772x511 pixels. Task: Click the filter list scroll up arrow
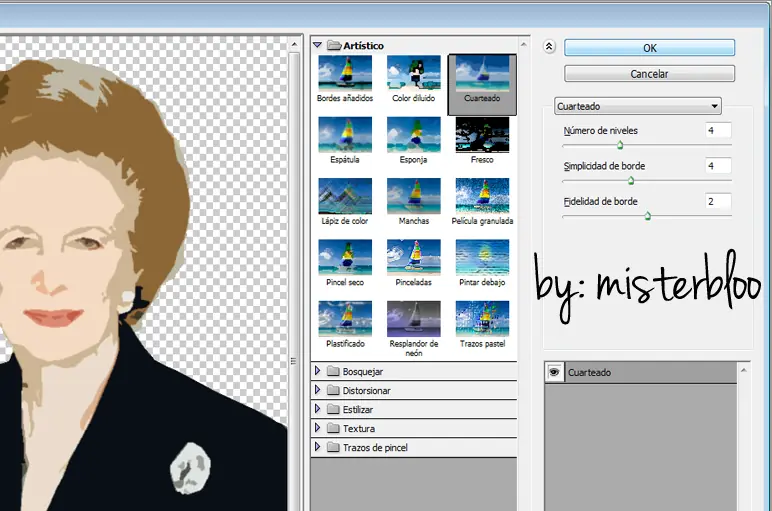click(523, 45)
